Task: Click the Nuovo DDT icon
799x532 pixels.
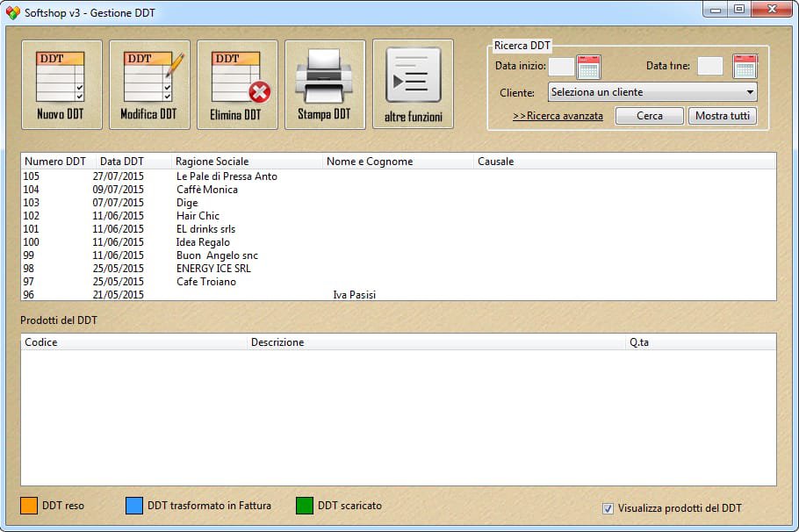Action: tap(61, 84)
